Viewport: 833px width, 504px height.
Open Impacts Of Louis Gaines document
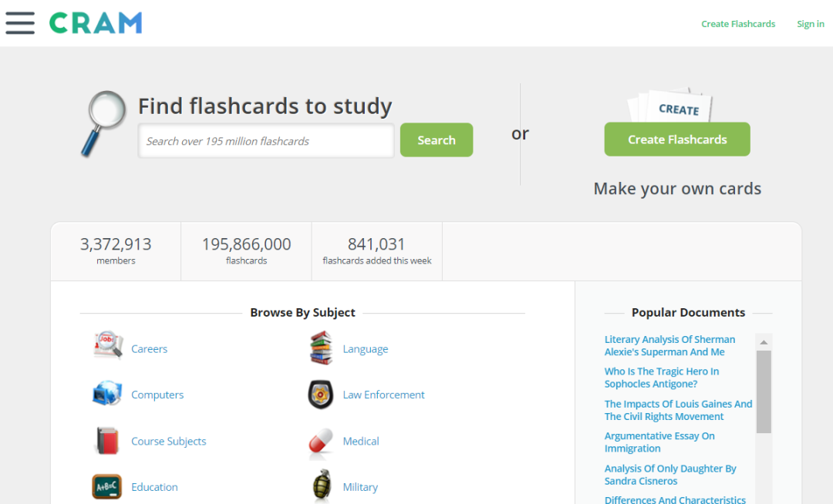[679, 410]
